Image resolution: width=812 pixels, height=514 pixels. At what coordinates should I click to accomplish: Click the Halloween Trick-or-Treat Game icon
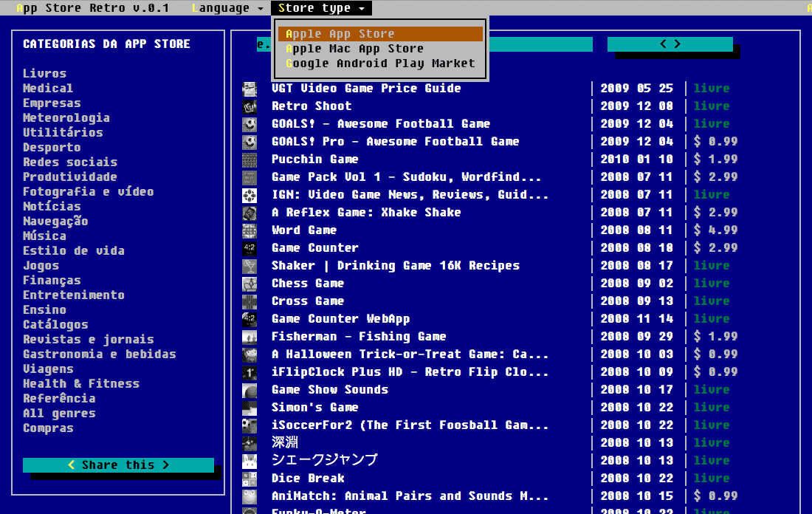click(250, 354)
